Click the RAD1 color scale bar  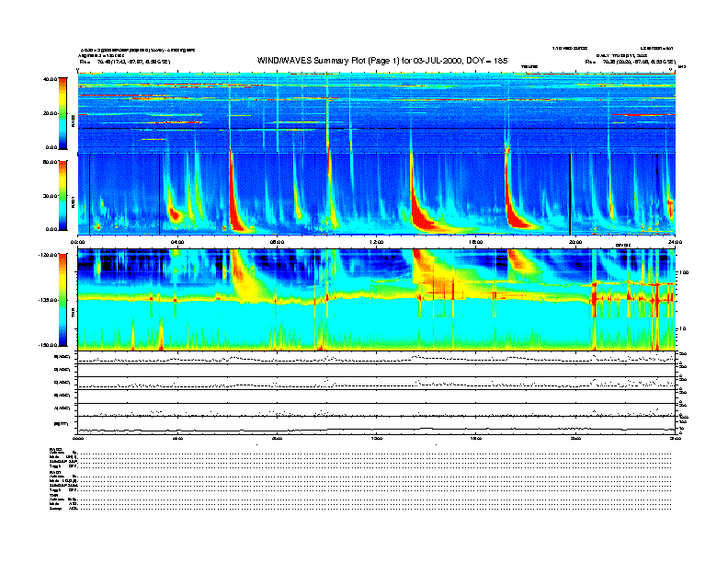point(63,195)
